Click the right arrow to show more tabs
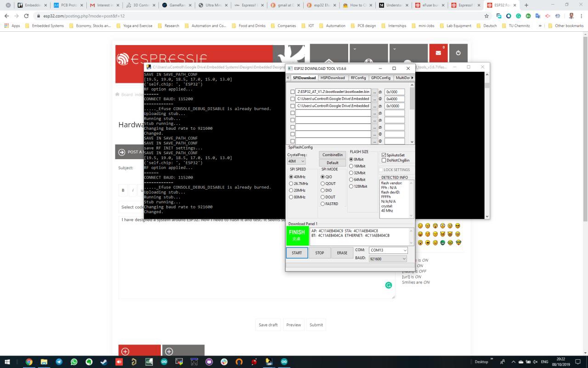This screenshot has height=368, width=588. [412, 78]
